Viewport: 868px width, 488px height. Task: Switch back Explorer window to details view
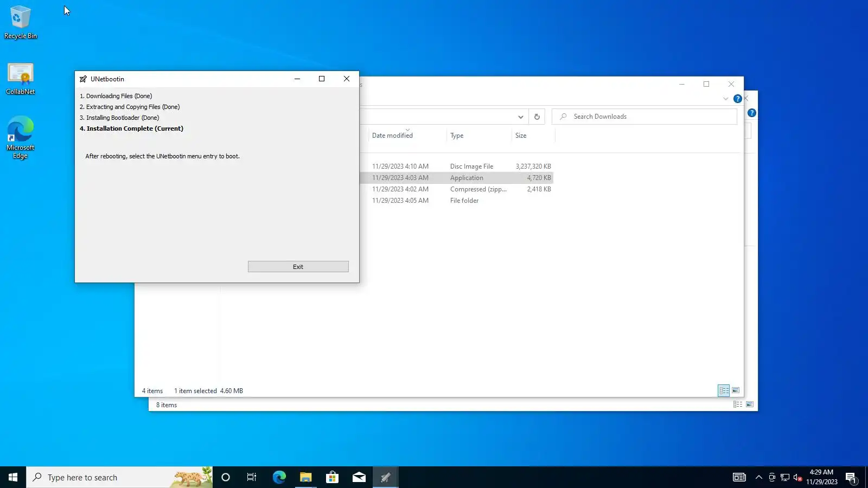pos(738,404)
